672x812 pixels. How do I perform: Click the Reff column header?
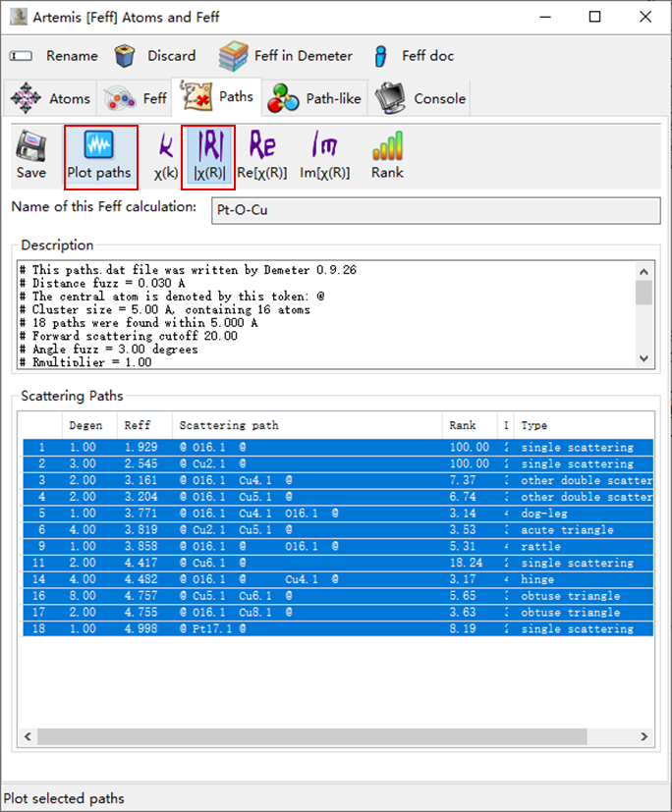[x=144, y=425]
